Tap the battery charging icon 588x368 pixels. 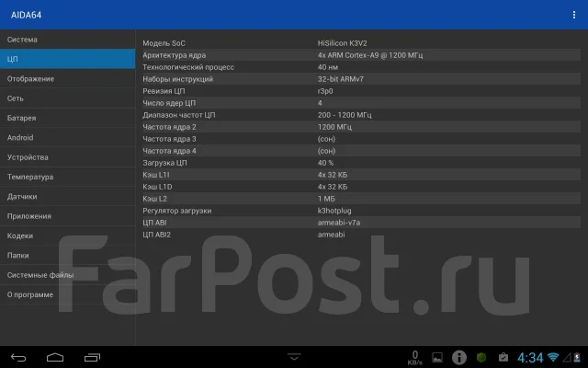click(x=577, y=358)
